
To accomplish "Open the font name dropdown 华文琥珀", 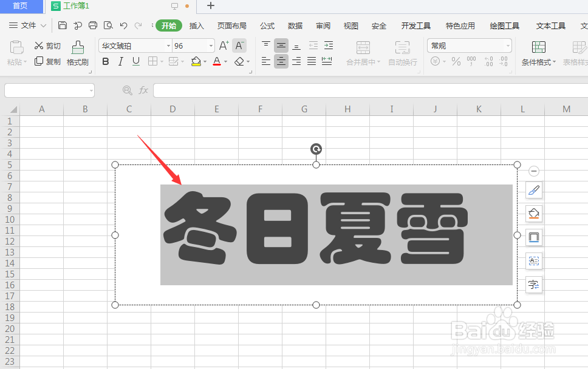I will coord(168,46).
